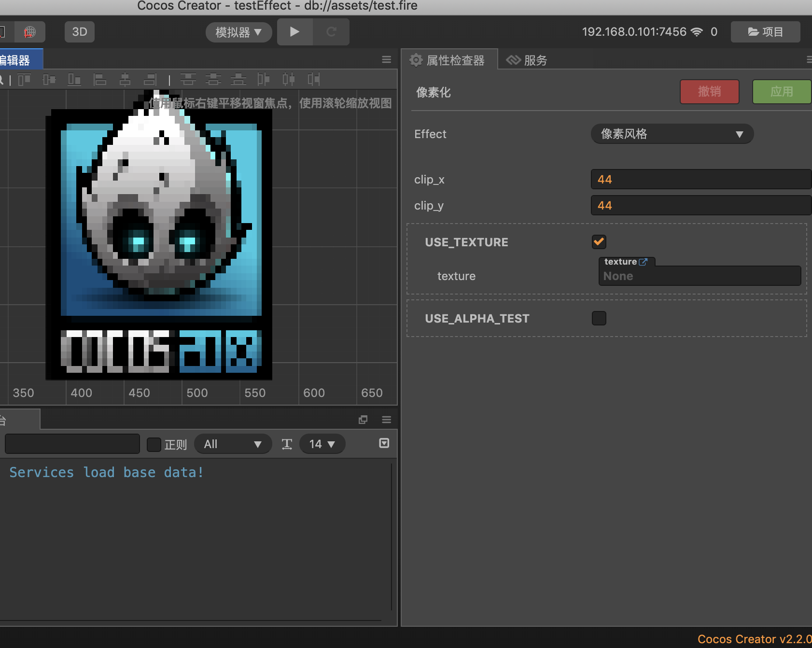Open the Effect 像素风格 dropdown

(672, 134)
